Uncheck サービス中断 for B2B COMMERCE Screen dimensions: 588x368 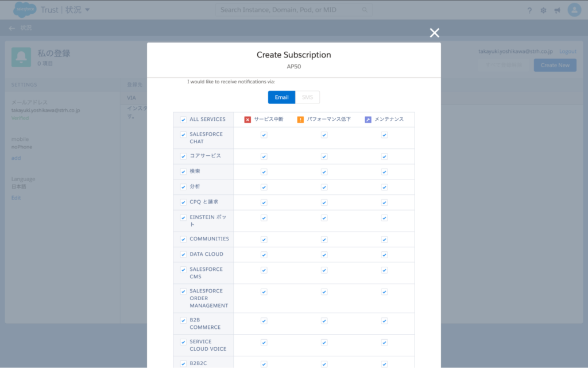264,321
